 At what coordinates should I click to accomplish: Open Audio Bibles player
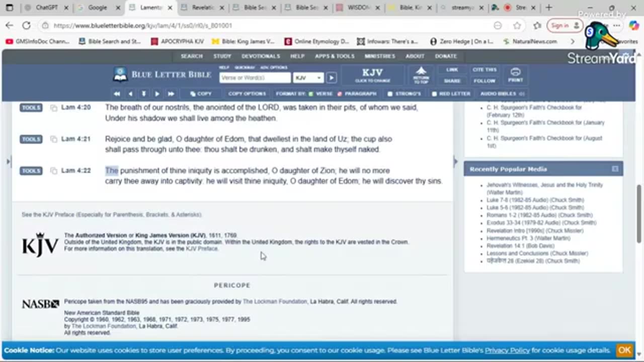[502, 94]
